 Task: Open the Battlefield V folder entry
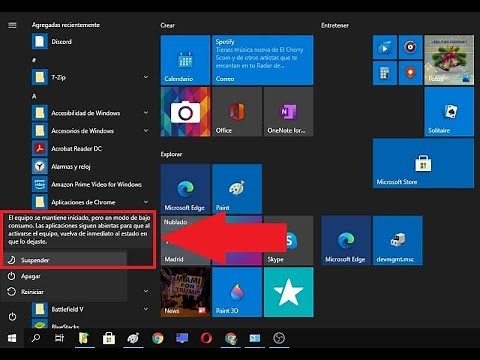pyautogui.click(x=90, y=309)
